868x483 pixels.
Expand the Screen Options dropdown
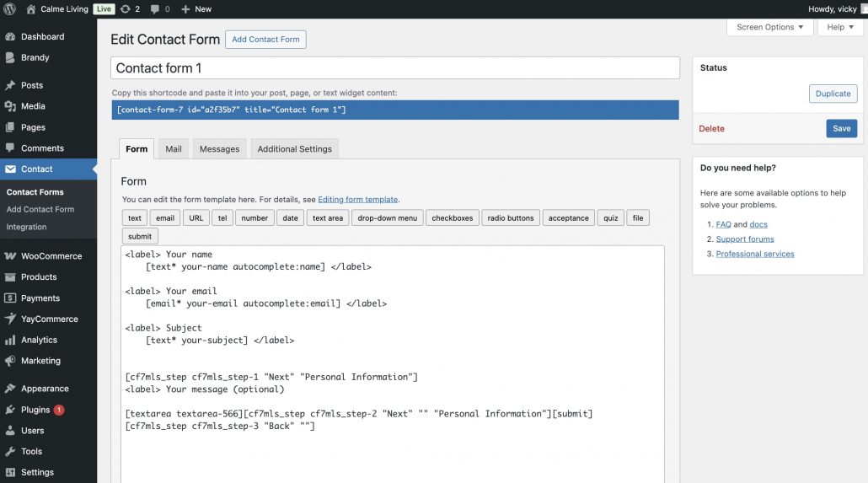(769, 27)
